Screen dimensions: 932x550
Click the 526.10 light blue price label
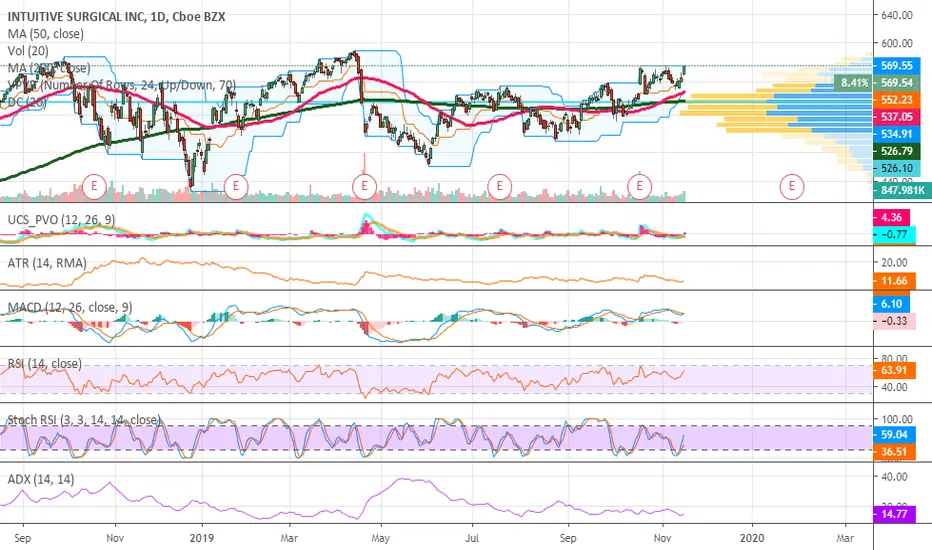[896, 169]
